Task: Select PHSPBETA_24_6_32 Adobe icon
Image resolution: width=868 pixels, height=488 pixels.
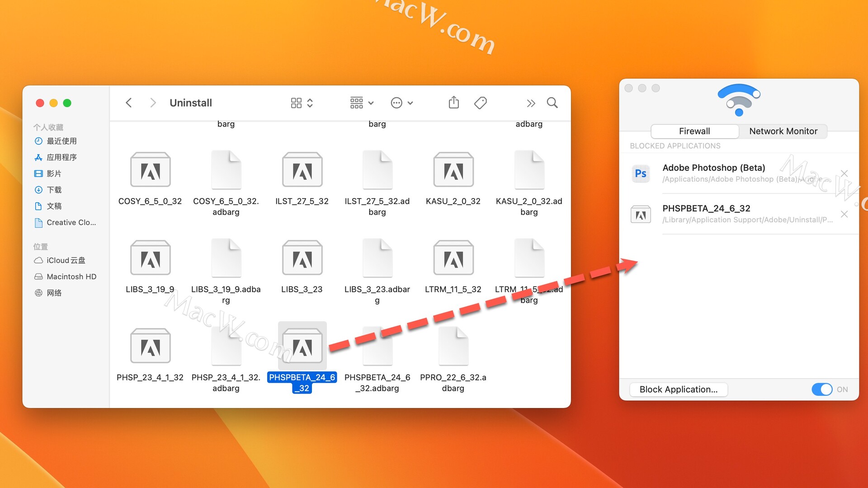Action: pyautogui.click(x=302, y=347)
